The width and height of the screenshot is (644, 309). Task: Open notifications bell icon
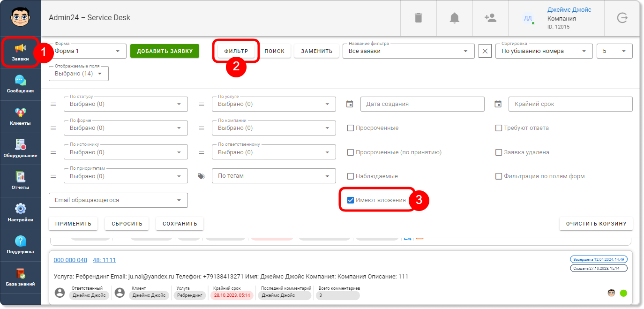click(454, 18)
